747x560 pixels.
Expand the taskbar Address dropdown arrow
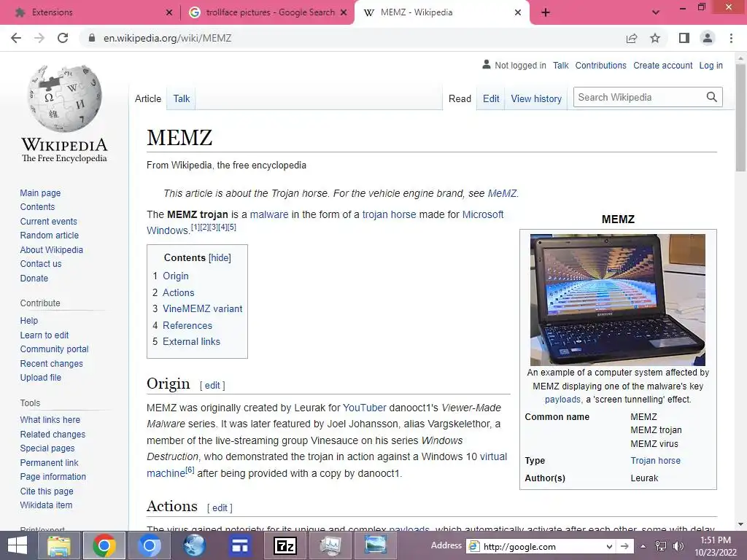pyautogui.click(x=609, y=547)
